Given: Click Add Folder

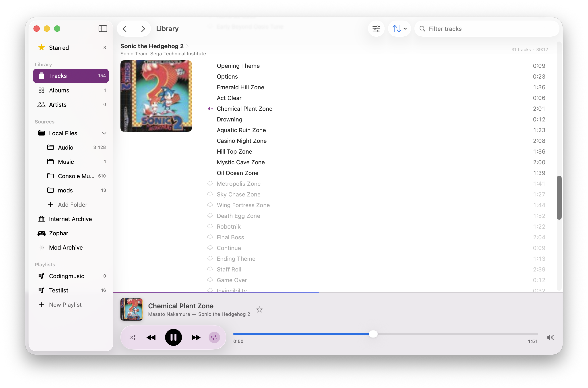Looking at the screenshot, I should tap(72, 205).
